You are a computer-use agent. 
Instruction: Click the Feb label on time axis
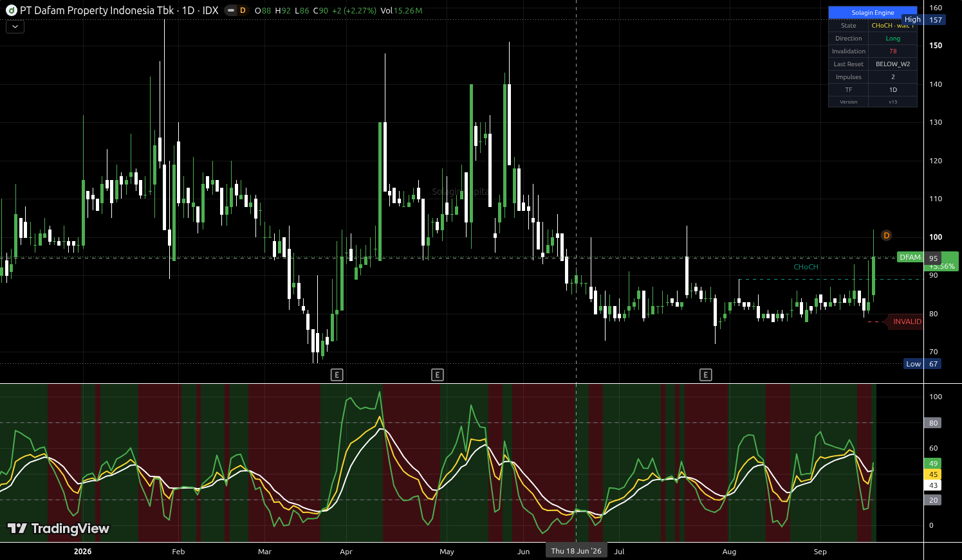178,552
